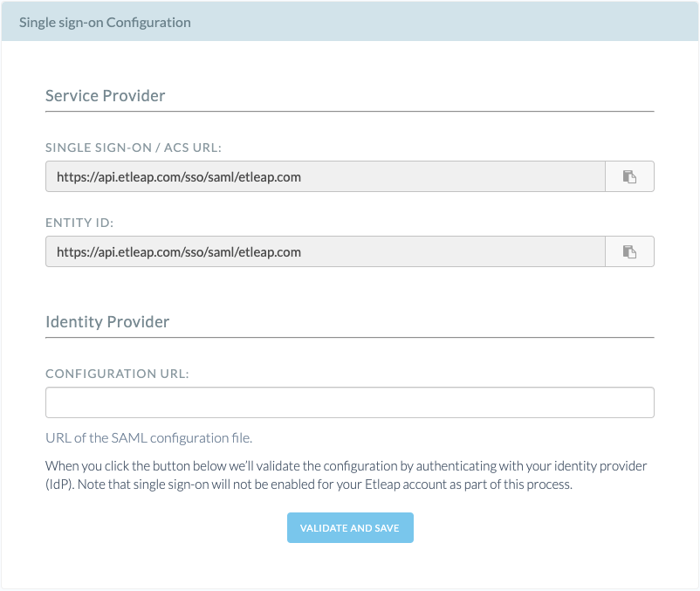Click the CONFIGURATION URL label
The width and height of the screenshot is (700, 591).
[117, 374]
